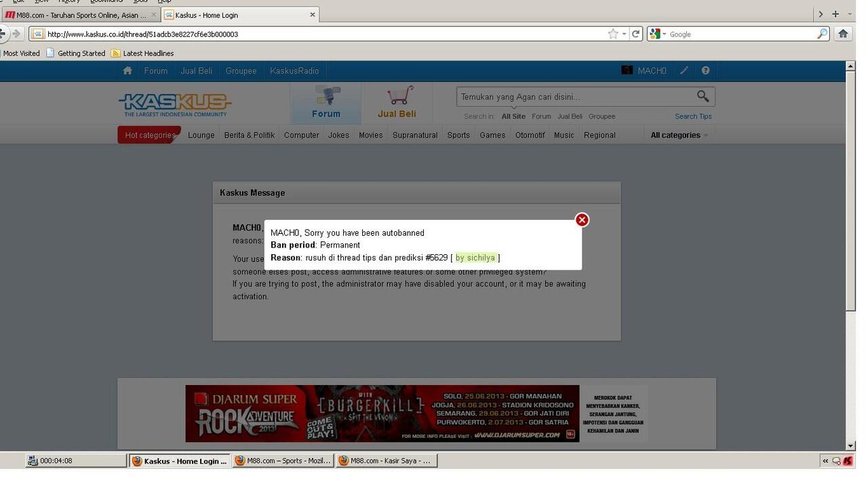Switch to M88.com Taruhan Sports tab
The width and height of the screenshot is (868, 488).
80,14
